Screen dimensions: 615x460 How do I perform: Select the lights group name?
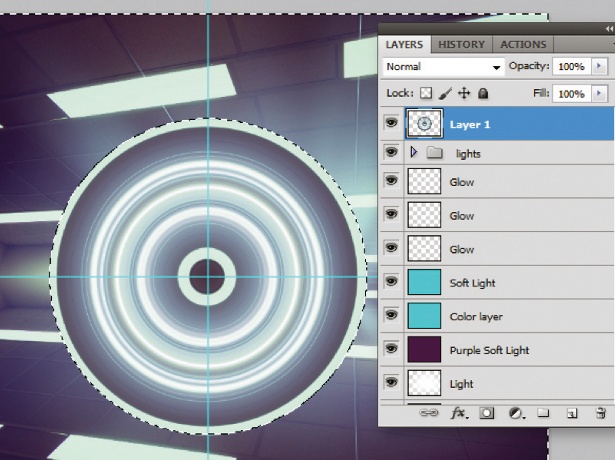click(468, 154)
